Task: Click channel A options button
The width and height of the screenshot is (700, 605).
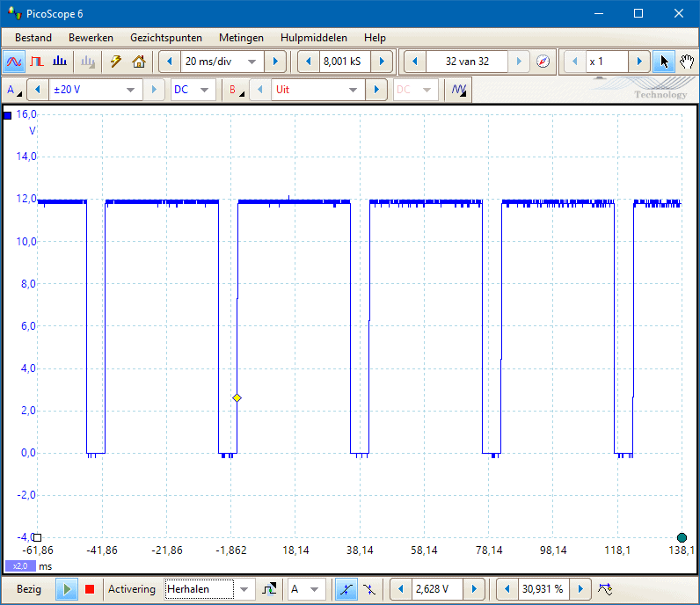Action: (14, 90)
